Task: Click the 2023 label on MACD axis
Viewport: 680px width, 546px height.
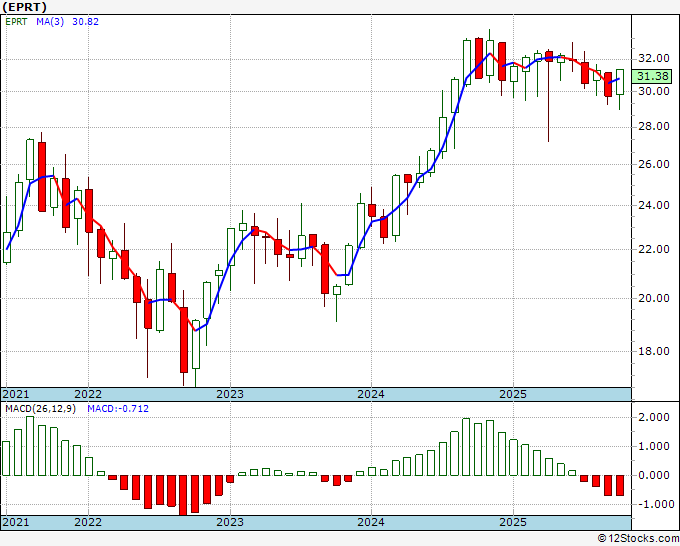Action: pos(230,522)
